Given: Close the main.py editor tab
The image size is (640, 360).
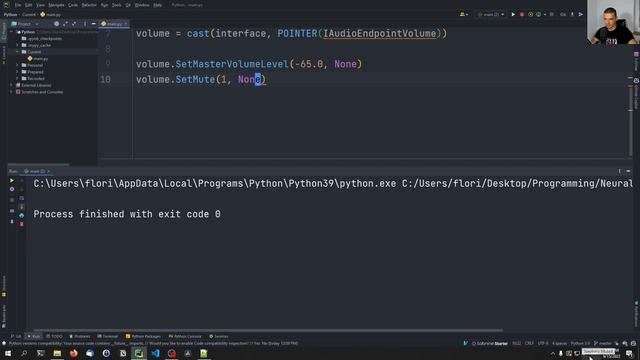Looking at the screenshot, I should tap(126, 24).
